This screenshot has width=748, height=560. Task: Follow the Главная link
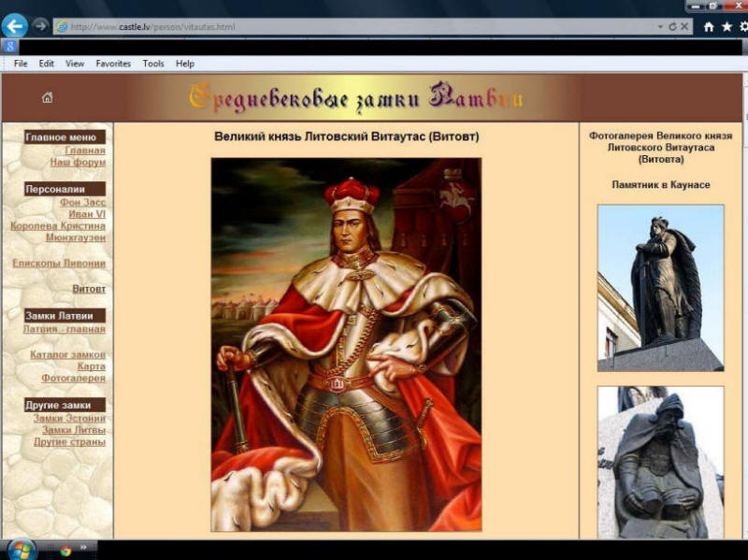pos(85,151)
